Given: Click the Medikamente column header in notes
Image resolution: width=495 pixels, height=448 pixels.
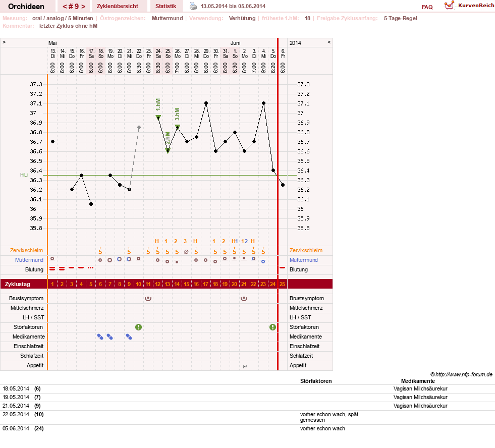Looking at the screenshot, I should click(418, 381).
